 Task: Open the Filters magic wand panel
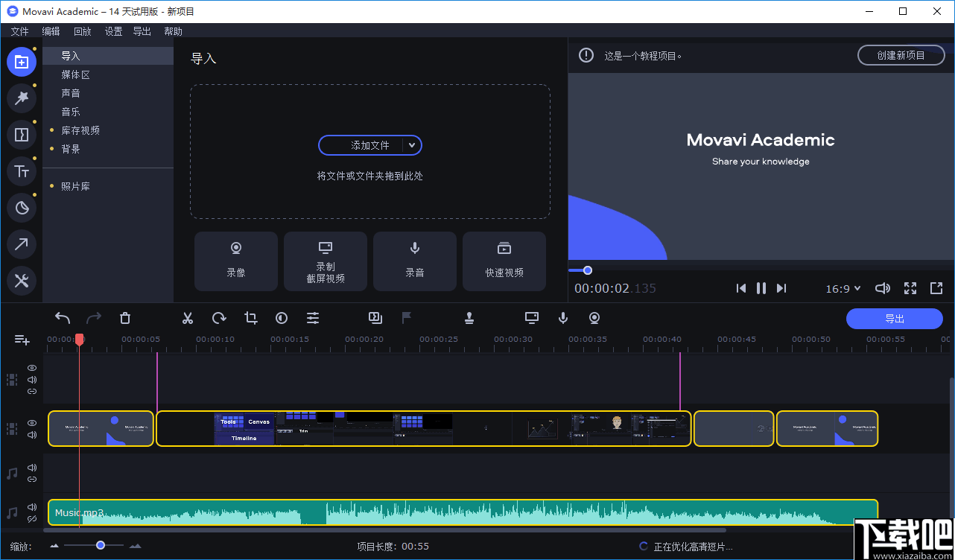(x=22, y=98)
